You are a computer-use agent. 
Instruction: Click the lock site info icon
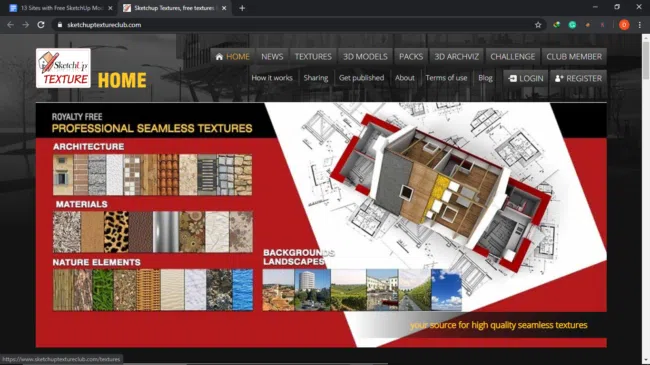(x=60, y=25)
